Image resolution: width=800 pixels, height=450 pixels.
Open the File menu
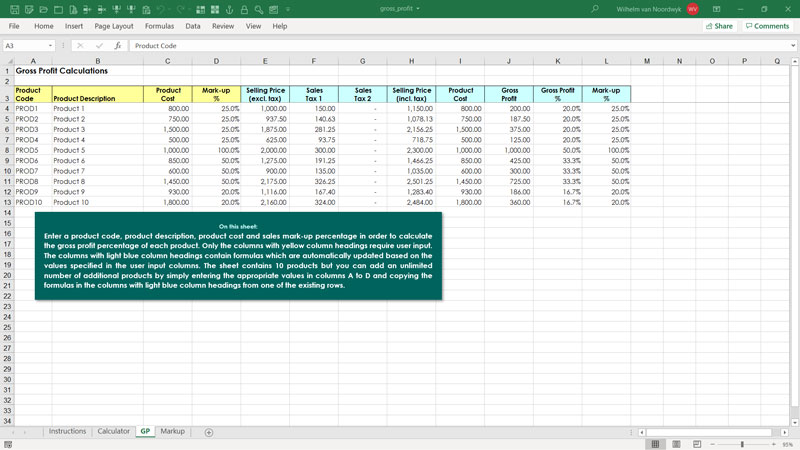coord(14,26)
